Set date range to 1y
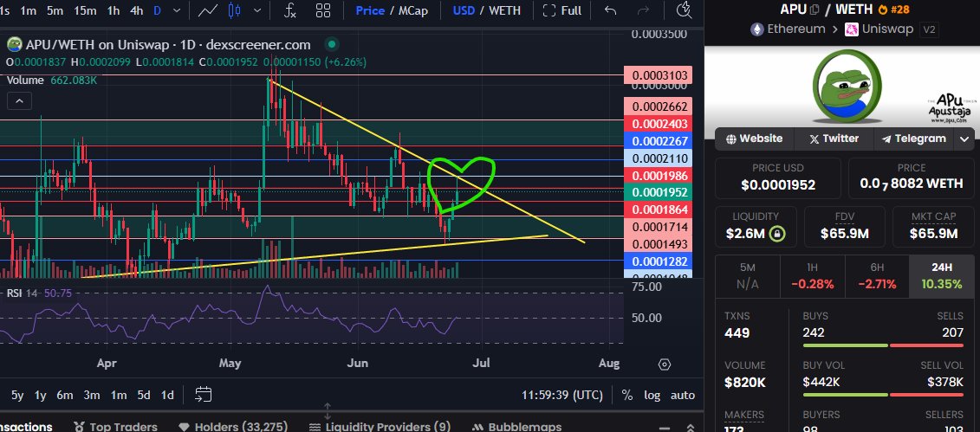This screenshot has width=980, height=432. [40, 395]
